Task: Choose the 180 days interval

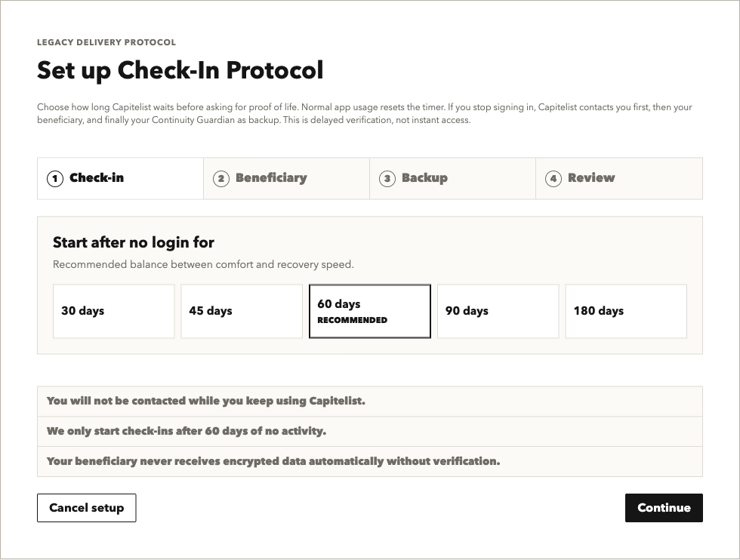Action: pyautogui.click(x=626, y=312)
